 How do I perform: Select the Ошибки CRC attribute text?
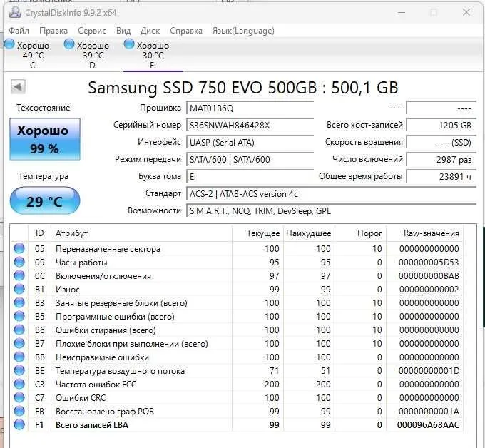tap(81, 398)
